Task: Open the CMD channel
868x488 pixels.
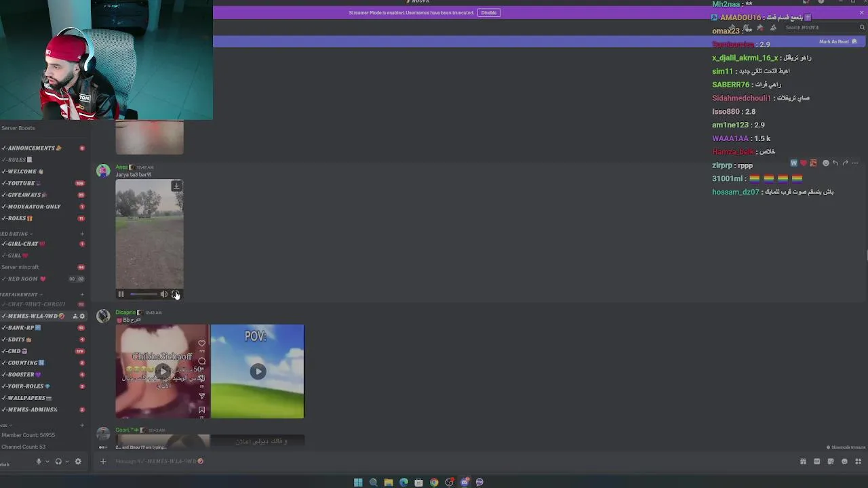Action: pyautogui.click(x=42, y=351)
